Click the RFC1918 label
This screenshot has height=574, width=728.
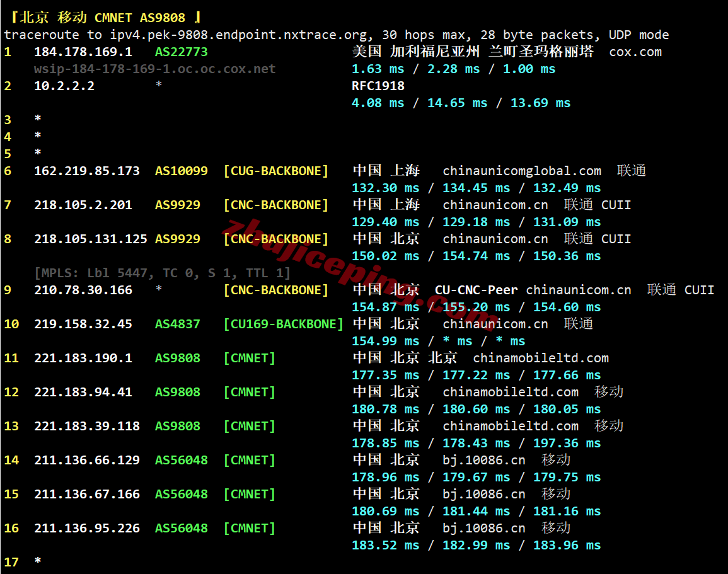378,86
